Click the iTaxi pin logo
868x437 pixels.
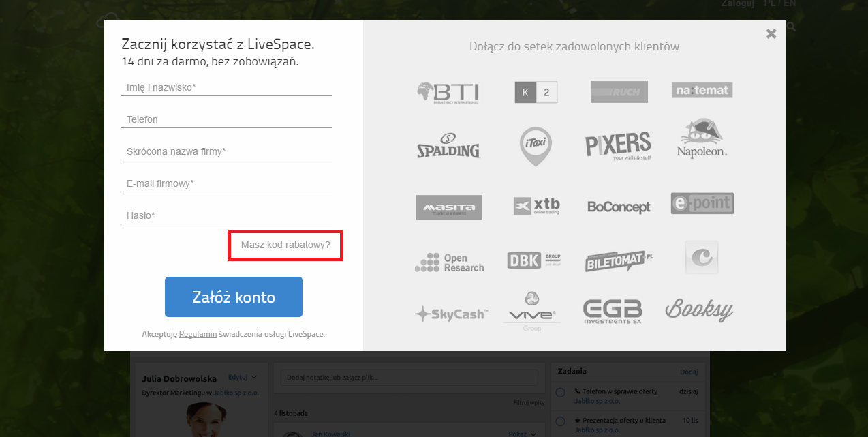tap(536, 147)
